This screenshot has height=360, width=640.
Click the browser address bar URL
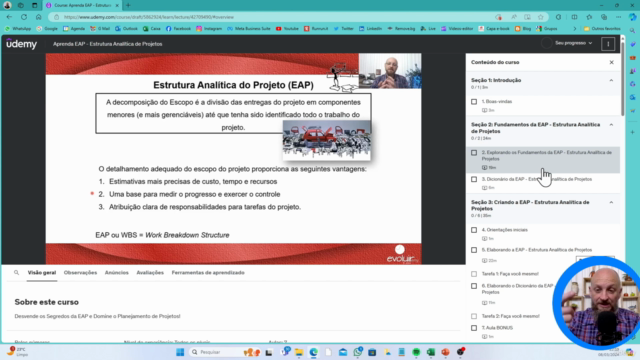pos(149,17)
